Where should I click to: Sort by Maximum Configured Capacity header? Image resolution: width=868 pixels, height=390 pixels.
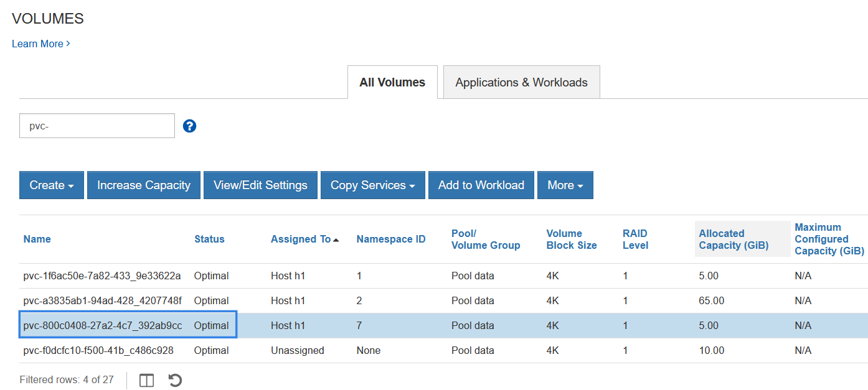click(829, 239)
